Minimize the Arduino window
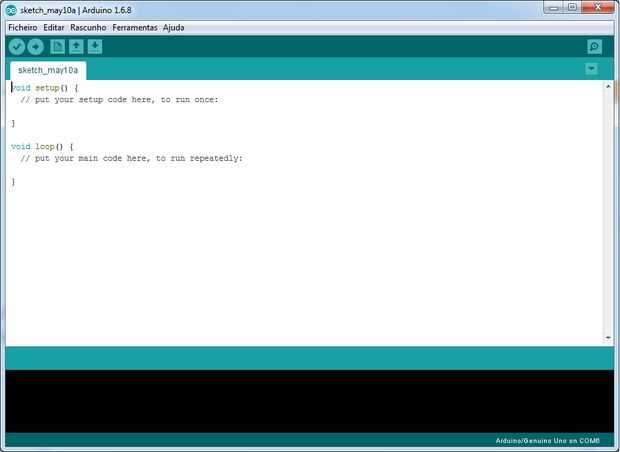This screenshot has height=452, width=620. tap(554, 8)
